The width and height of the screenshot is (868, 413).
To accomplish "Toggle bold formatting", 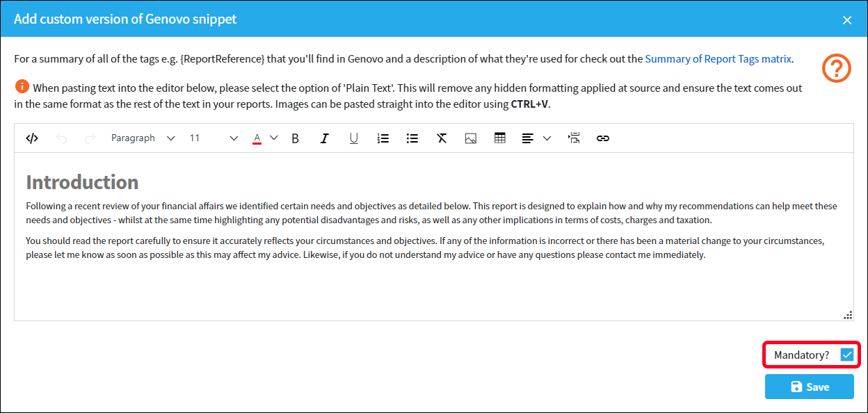I will pos(295,138).
